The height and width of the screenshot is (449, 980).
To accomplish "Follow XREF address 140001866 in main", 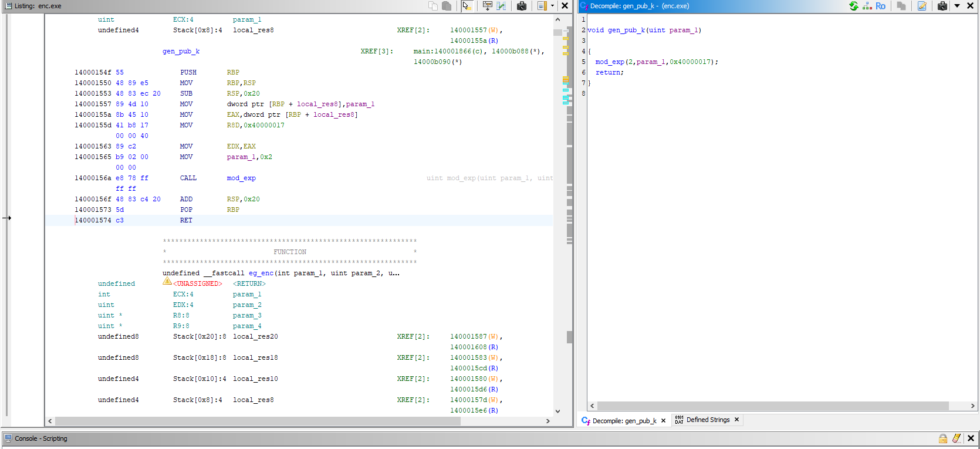I will (452, 52).
